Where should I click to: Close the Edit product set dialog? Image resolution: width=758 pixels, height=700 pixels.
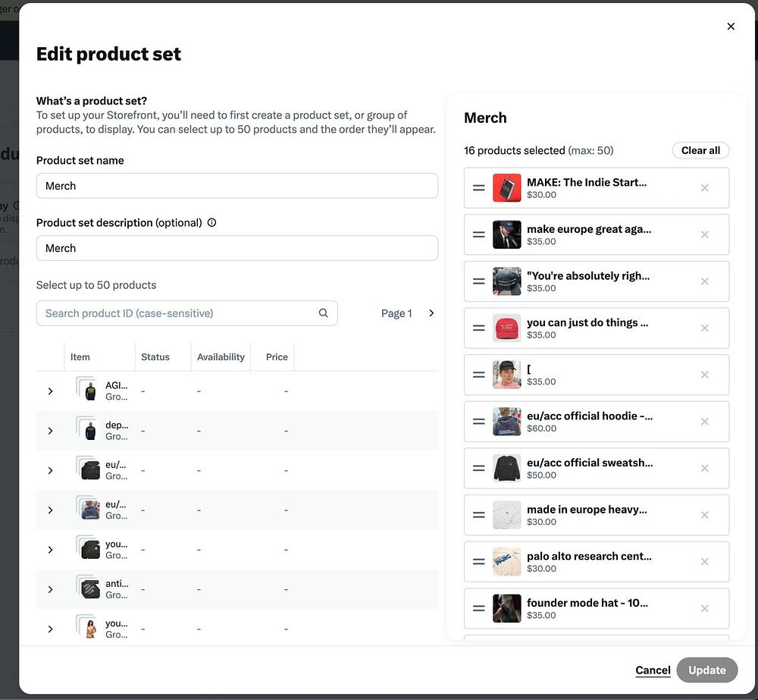(731, 27)
